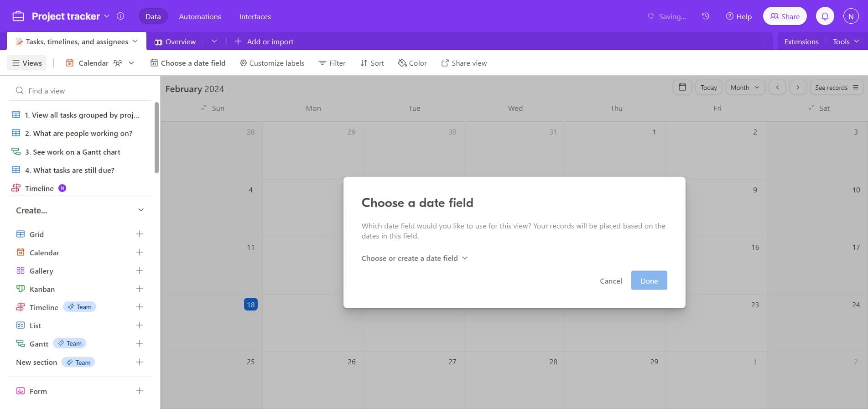Screen dimensions: 868x409
Task: Go to the previous month arrow
Action: (777, 87)
